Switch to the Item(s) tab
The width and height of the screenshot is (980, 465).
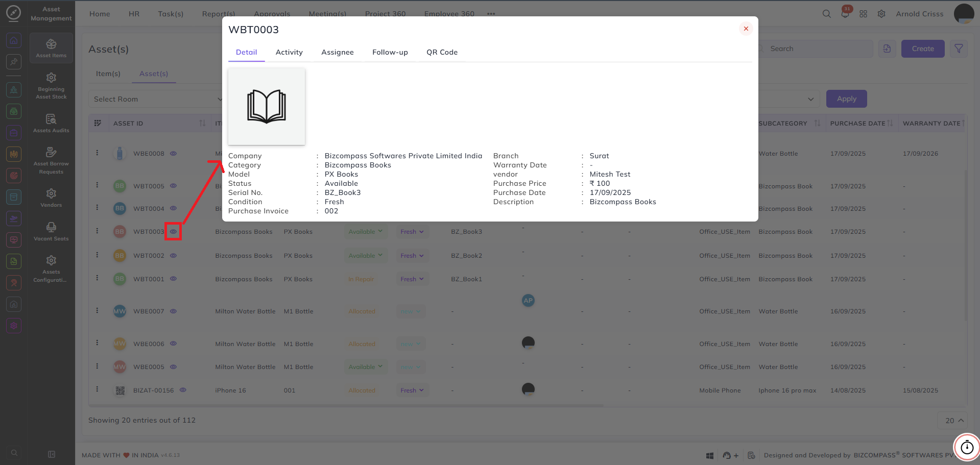tap(108, 74)
